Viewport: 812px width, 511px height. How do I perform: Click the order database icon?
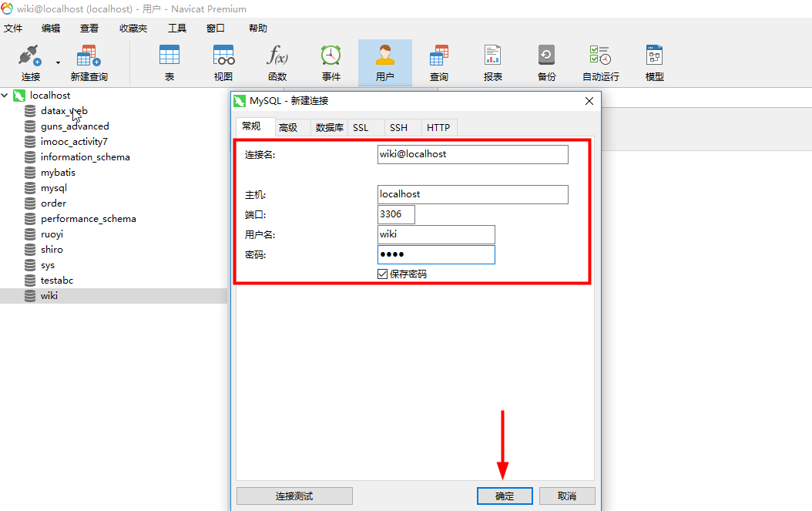(31, 203)
